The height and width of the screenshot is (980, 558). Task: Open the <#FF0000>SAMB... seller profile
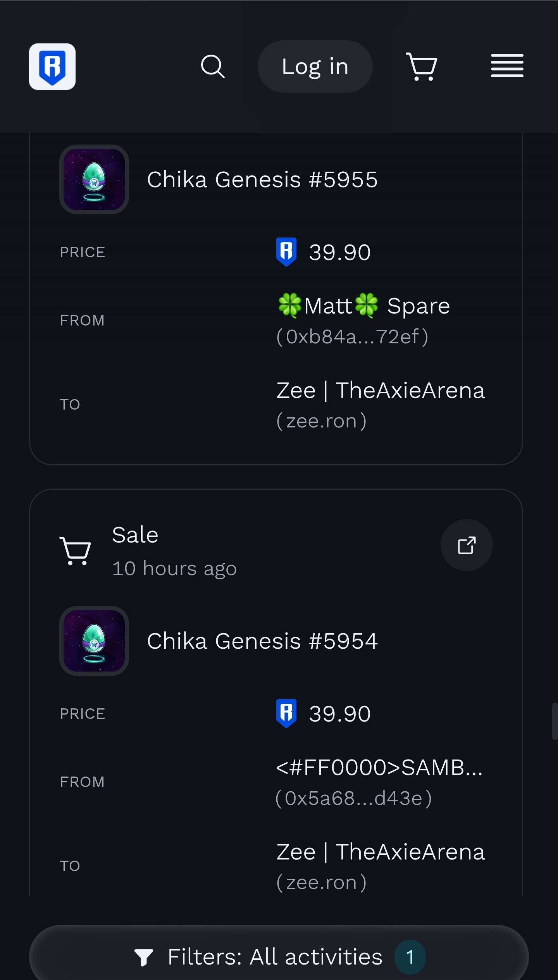click(x=379, y=767)
